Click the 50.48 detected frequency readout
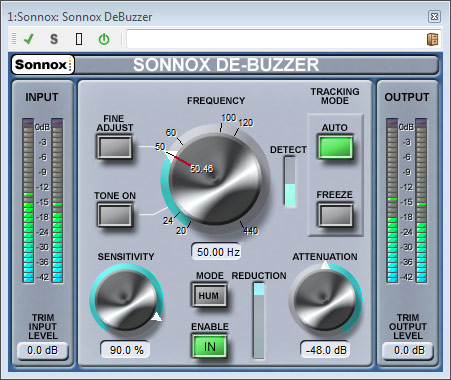 pos(202,169)
